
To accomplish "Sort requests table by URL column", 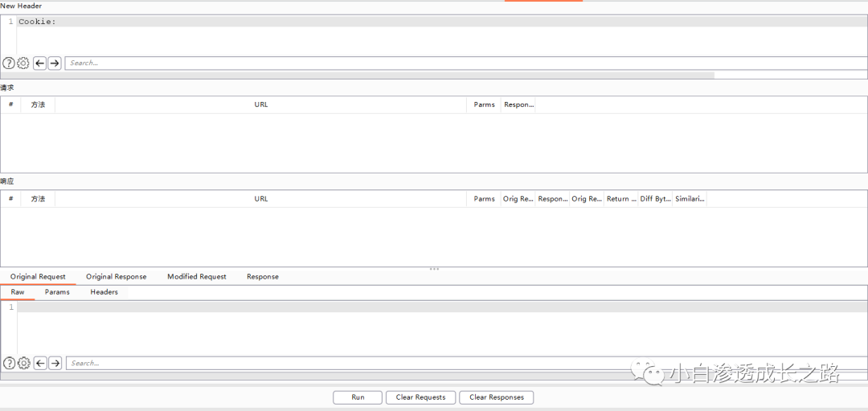I will coord(260,104).
